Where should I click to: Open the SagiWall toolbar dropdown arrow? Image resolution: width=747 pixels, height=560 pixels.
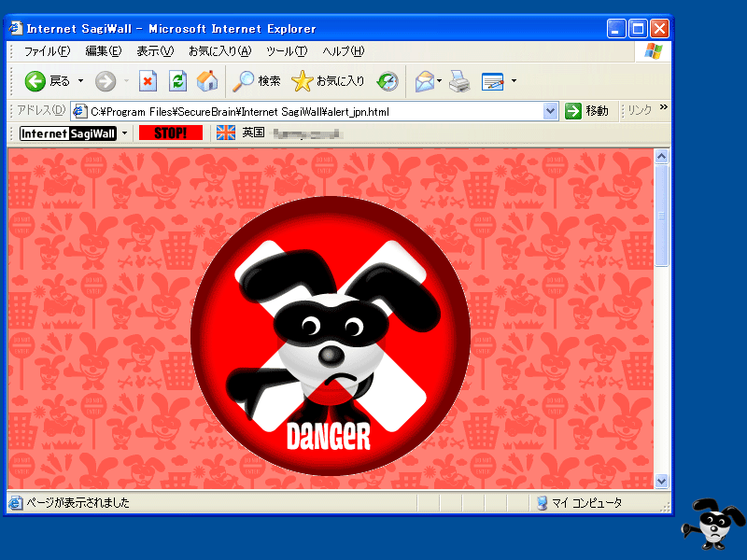(125, 133)
